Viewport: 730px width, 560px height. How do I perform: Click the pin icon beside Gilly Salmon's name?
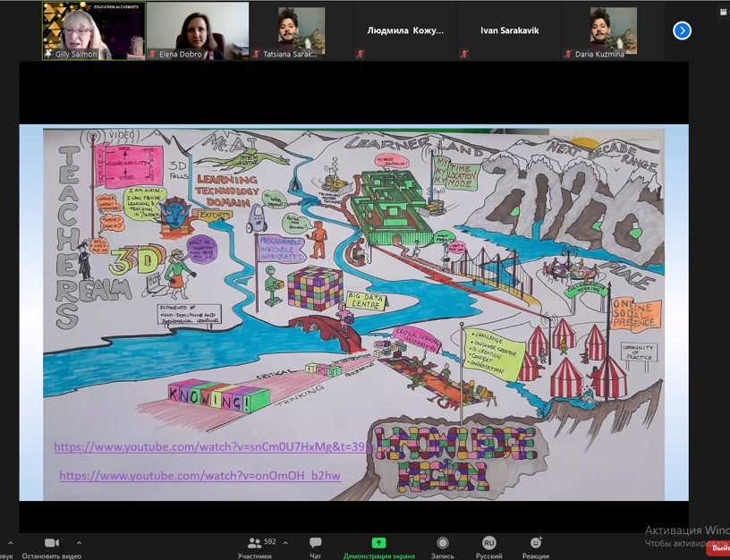click(x=48, y=54)
